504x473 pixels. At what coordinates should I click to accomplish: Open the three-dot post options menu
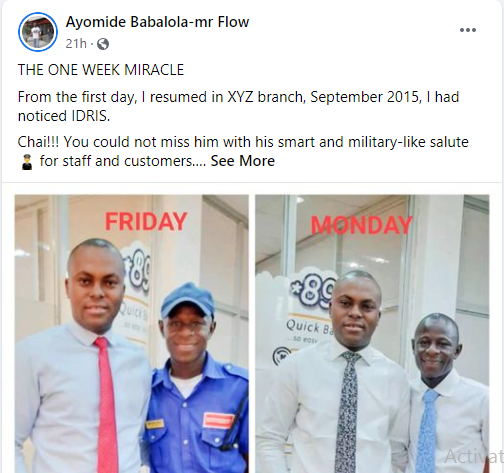[468, 30]
